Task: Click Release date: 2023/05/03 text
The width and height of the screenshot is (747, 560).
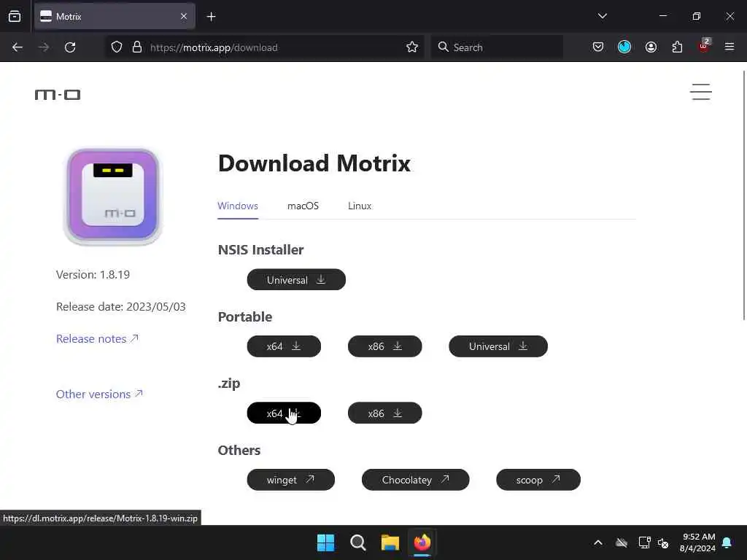Action: point(121,307)
